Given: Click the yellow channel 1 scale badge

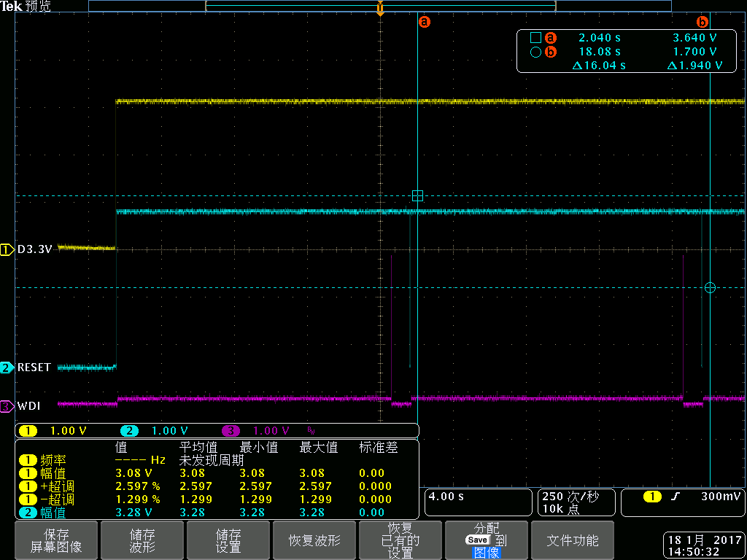Looking at the screenshot, I should (x=28, y=431).
